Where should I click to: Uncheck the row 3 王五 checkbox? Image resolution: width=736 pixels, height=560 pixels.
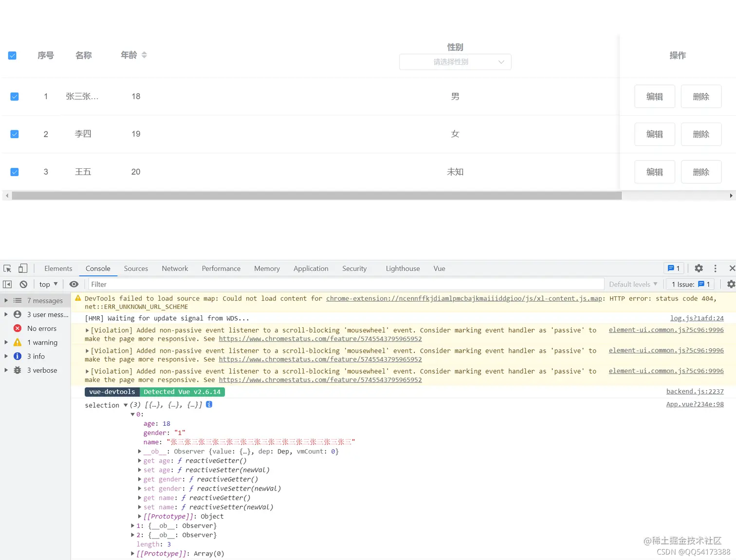[15, 172]
